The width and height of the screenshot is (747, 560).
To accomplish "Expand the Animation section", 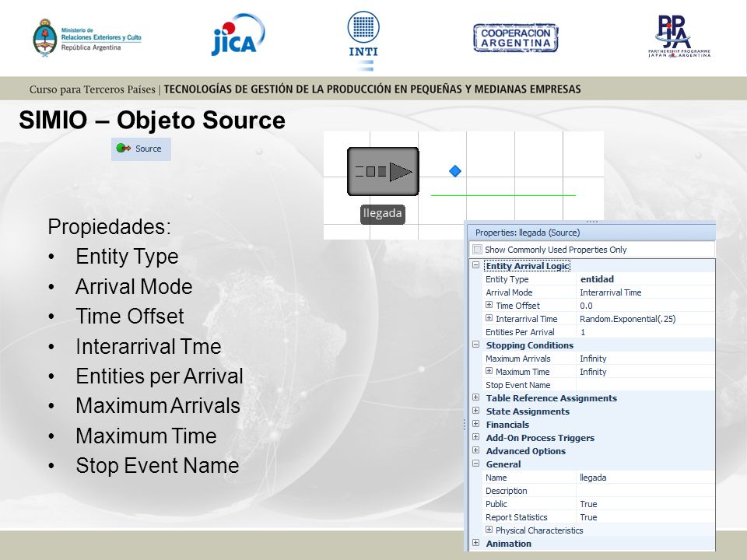I will [x=476, y=543].
